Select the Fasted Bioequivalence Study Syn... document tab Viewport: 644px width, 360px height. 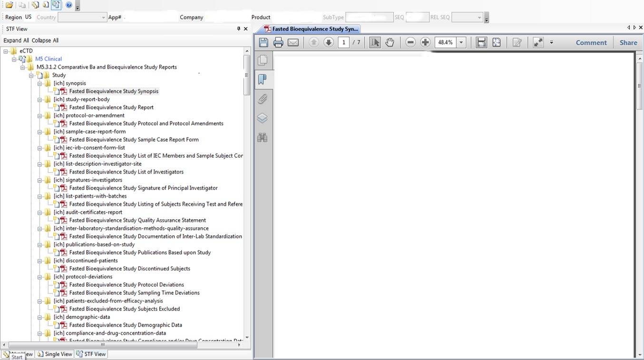[311, 29]
